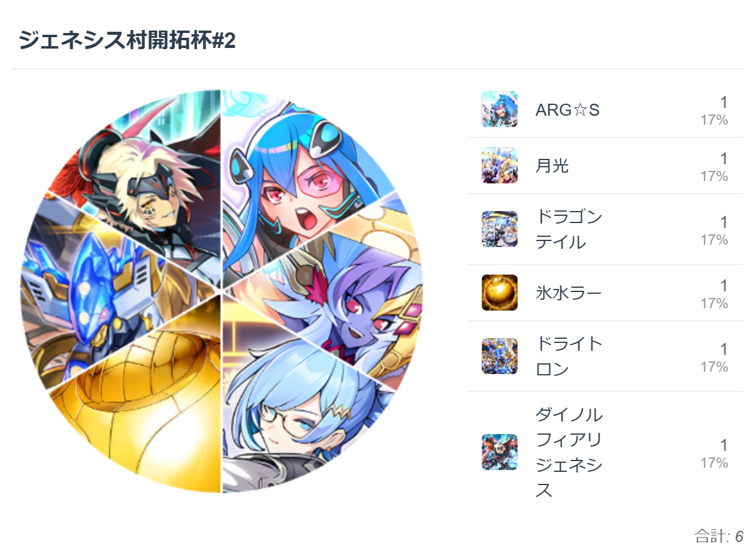Viewport: 756px width, 560px height.
Task: Open the 月光 legend entry text
Action: coord(552,166)
